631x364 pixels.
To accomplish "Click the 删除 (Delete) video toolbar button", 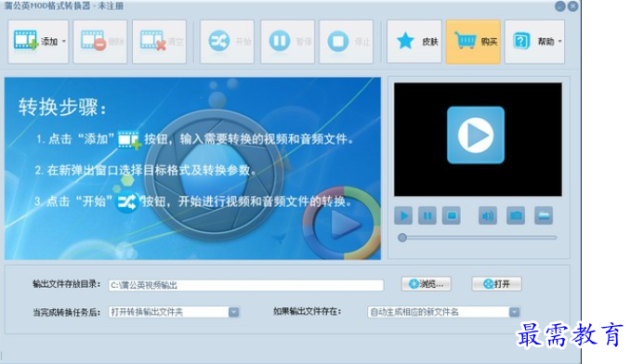I will [100, 42].
